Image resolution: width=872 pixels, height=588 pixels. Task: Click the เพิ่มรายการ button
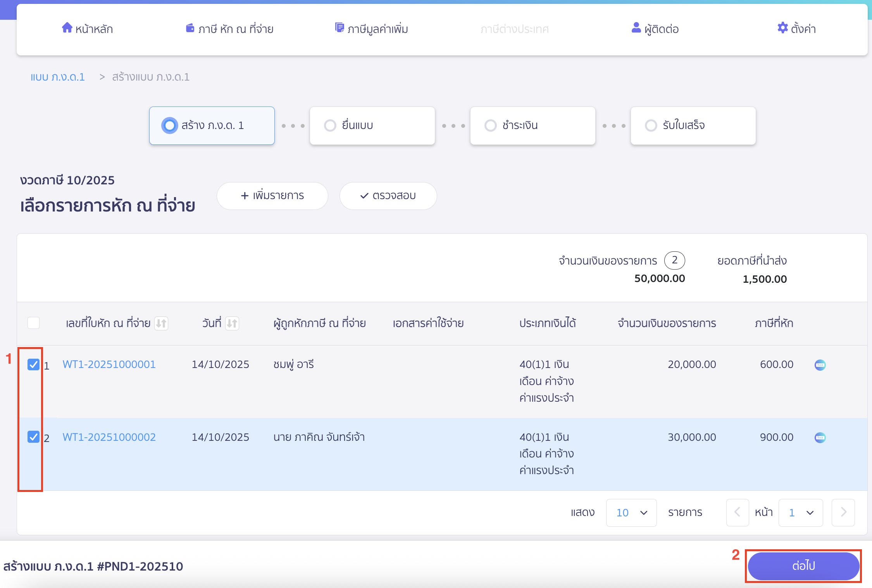272,196
